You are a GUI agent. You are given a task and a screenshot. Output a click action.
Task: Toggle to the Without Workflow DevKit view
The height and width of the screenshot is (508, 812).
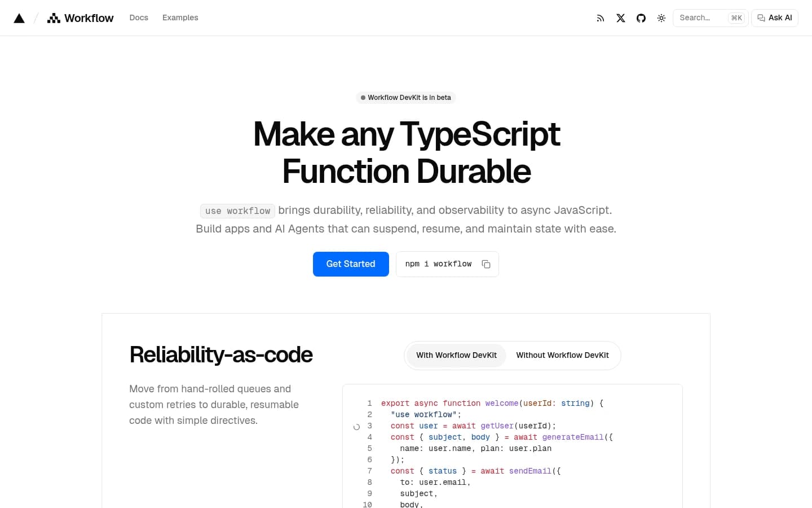pyautogui.click(x=562, y=355)
